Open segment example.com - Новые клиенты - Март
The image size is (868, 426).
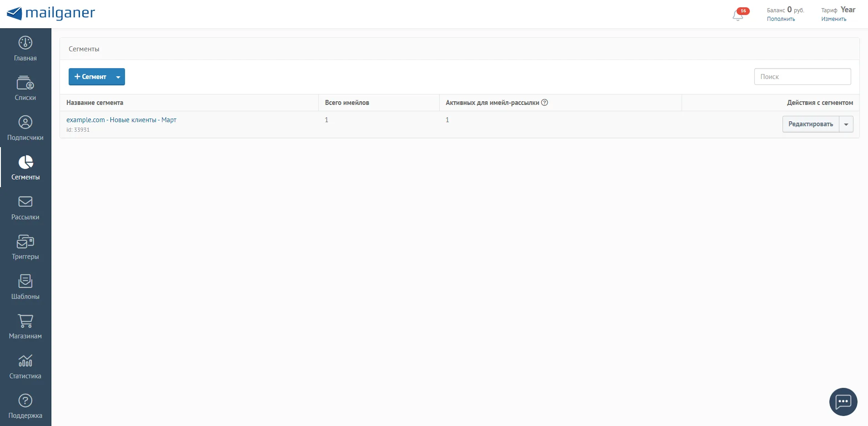121,120
